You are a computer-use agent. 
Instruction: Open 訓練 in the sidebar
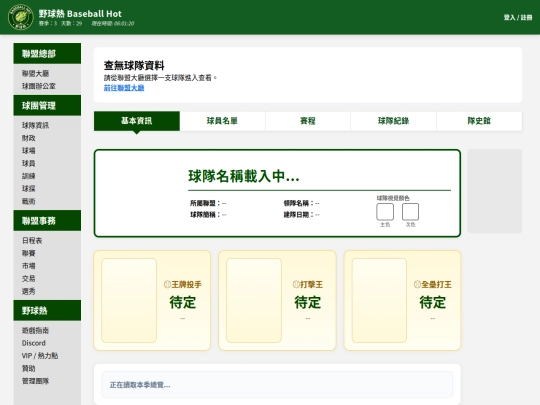[29, 176]
